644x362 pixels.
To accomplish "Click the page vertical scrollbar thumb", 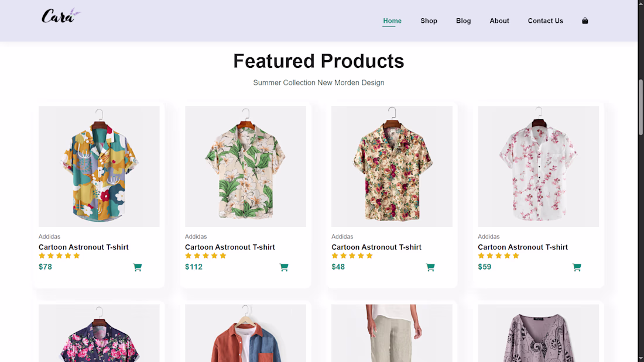I will point(640,106).
